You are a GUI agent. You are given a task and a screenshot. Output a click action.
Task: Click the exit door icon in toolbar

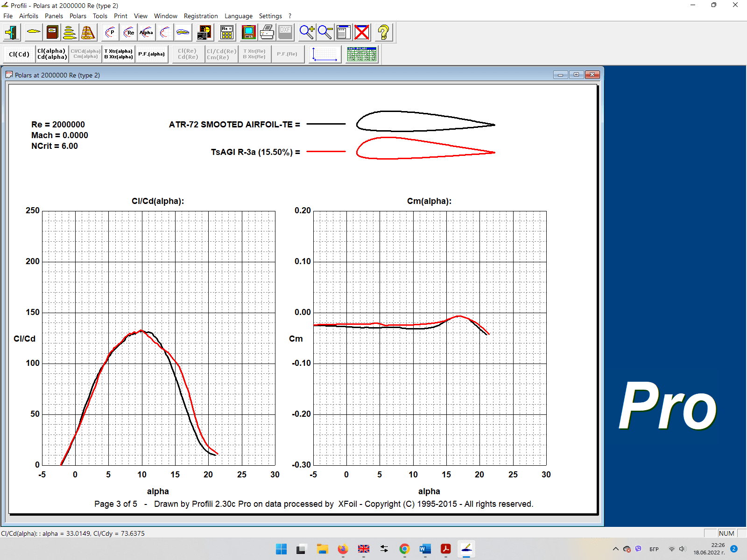click(11, 33)
